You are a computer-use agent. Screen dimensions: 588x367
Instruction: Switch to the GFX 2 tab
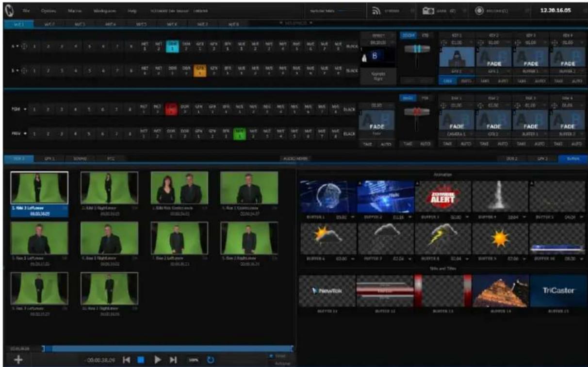tap(543, 159)
